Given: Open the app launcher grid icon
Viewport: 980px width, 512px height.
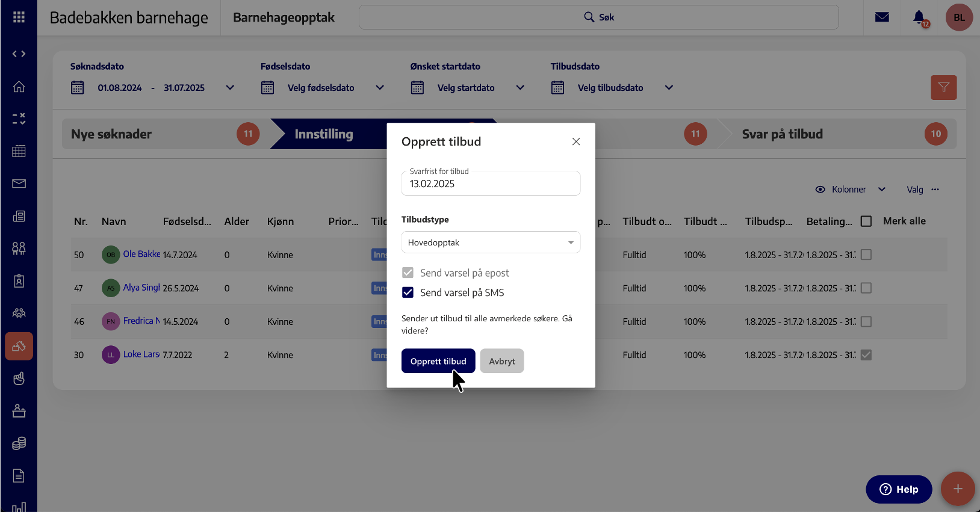Looking at the screenshot, I should click(x=19, y=17).
